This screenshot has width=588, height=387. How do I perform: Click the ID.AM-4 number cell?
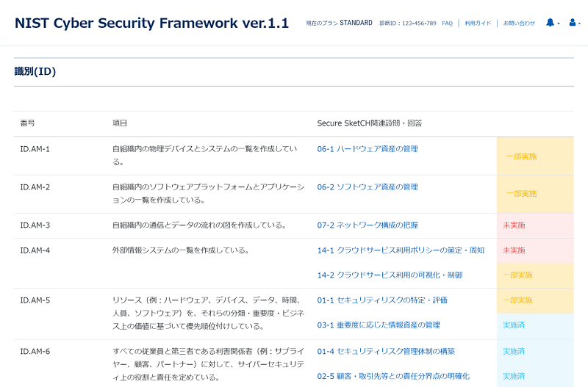click(35, 250)
